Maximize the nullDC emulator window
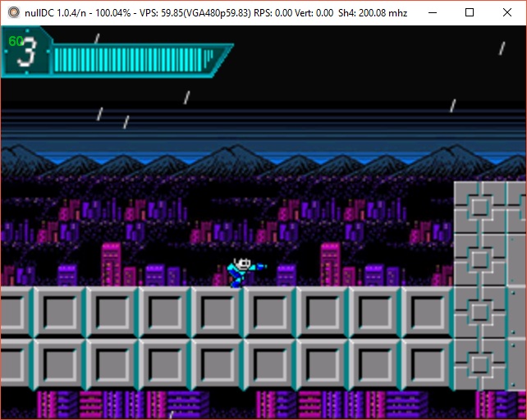527x420 pixels. tap(470, 13)
